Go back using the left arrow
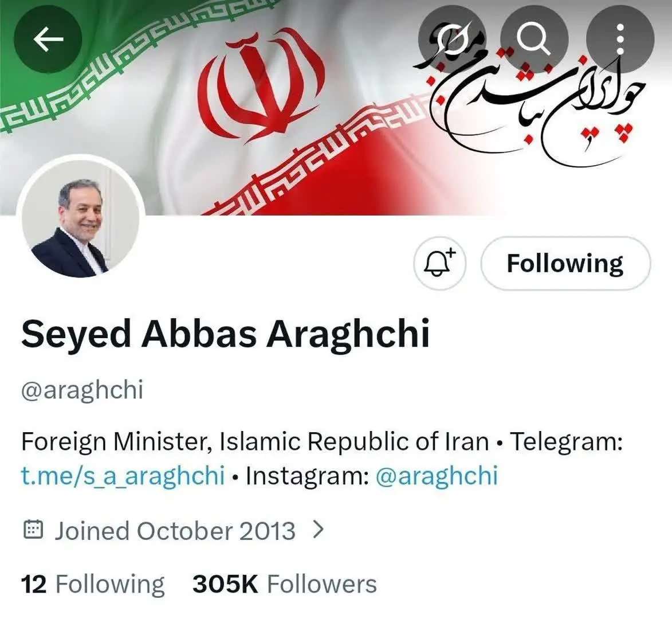Viewport: 672px width, 619px height. 48,40
